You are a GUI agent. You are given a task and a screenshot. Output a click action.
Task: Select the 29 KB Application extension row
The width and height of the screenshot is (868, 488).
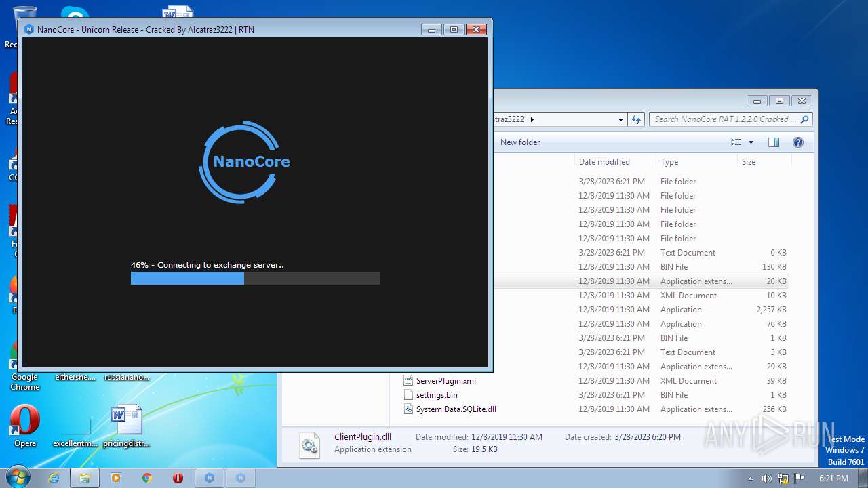[x=642, y=367]
